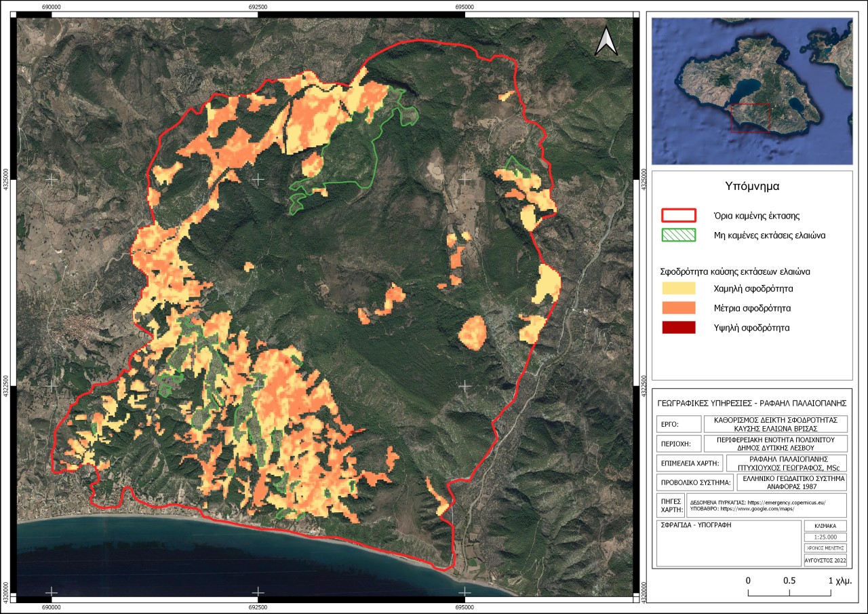Click the red extent rectangle in inset map
868x614 pixels.
pyautogui.click(x=751, y=118)
